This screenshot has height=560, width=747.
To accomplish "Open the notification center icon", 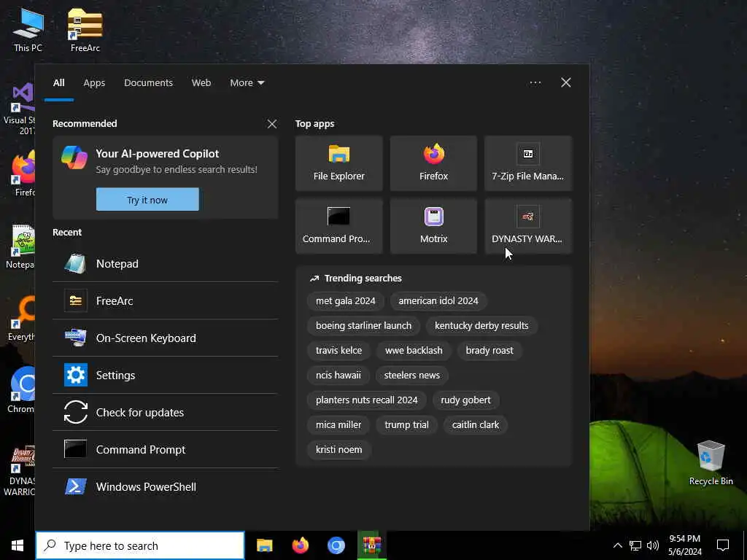I will coord(723,545).
